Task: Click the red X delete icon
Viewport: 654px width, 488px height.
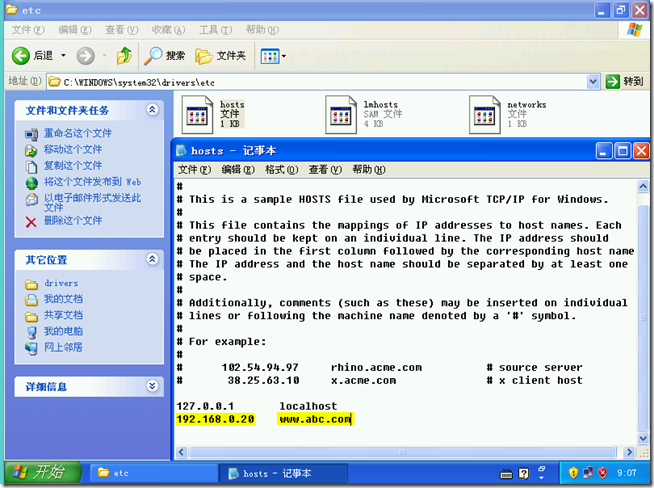Action: [x=31, y=222]
